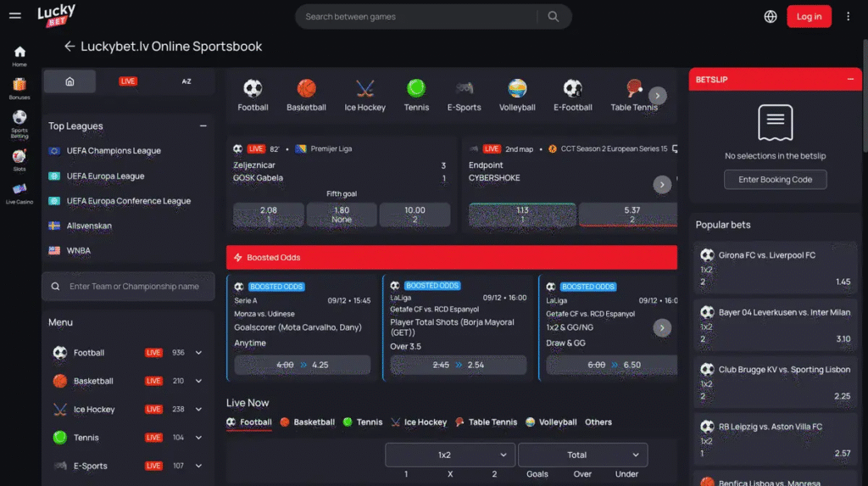The width and height of the screenshot is (868, 486).
Task: Click Enter Booking Code button
Action: 775,180
